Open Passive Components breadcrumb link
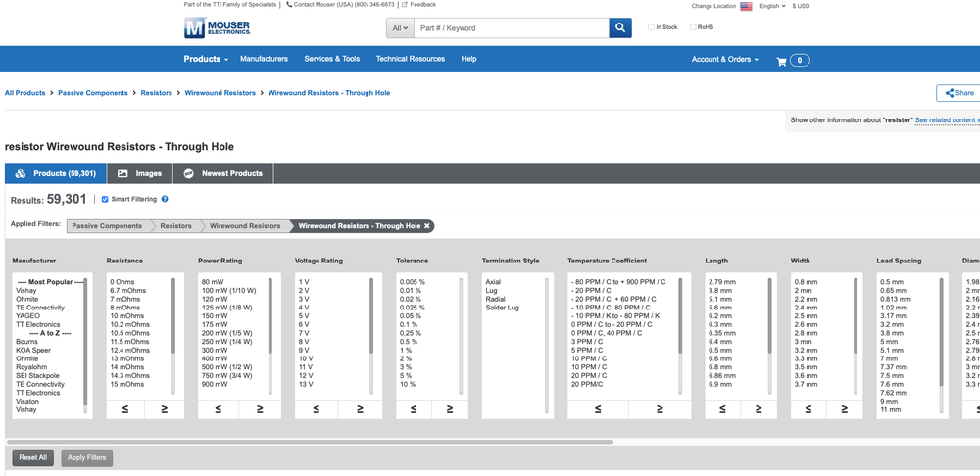 click(93, 93)
